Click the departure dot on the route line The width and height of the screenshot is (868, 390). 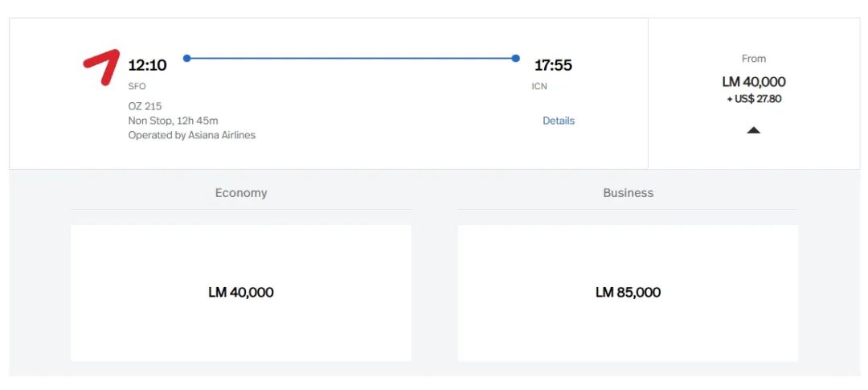point(187,58)
